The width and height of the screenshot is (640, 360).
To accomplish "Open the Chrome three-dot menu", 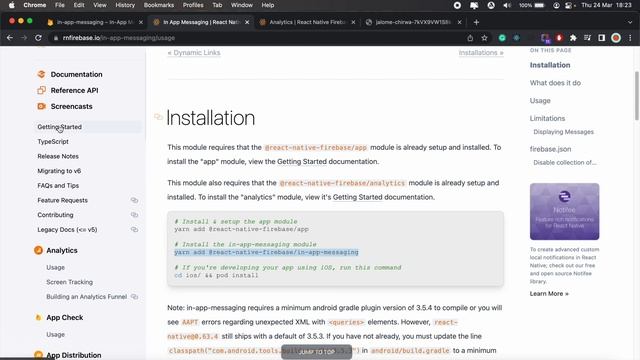I will coord(630,38).
